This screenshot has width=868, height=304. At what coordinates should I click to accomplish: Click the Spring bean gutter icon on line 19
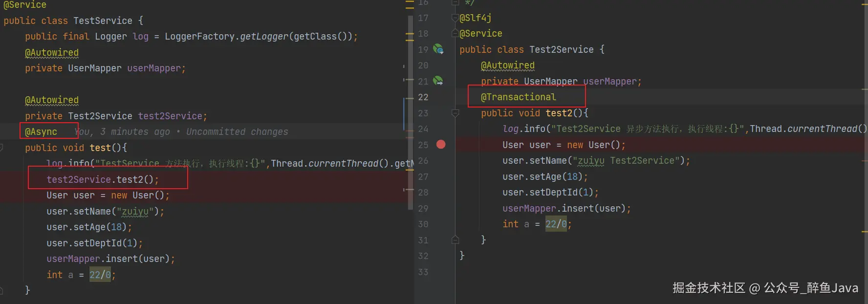[x=438, y=49]
